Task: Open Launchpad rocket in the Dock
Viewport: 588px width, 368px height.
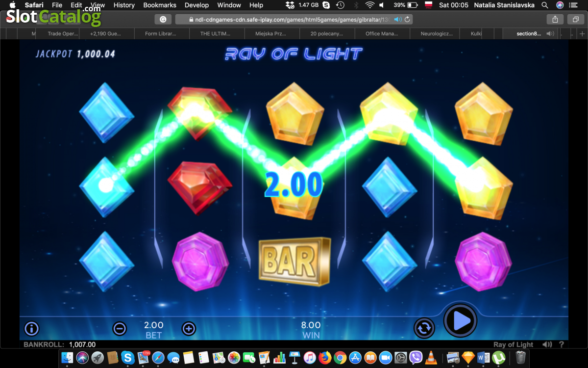Action: tap(98, 358)
